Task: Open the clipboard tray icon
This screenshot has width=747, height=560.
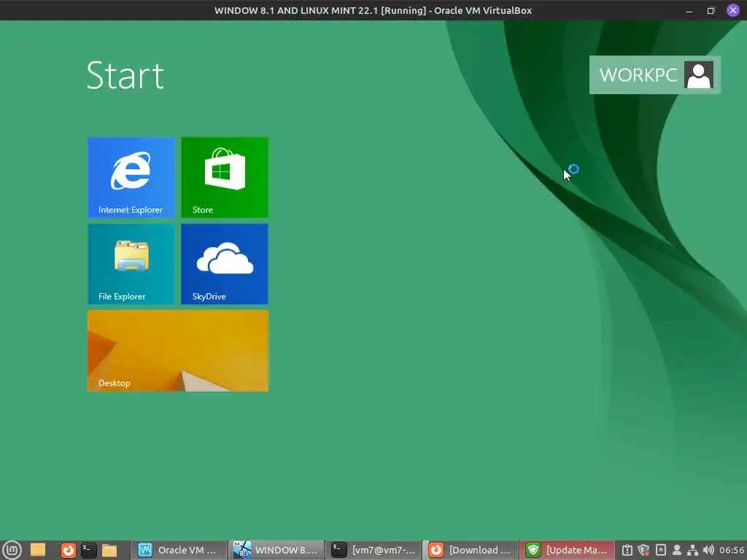Action: (627, 550)
